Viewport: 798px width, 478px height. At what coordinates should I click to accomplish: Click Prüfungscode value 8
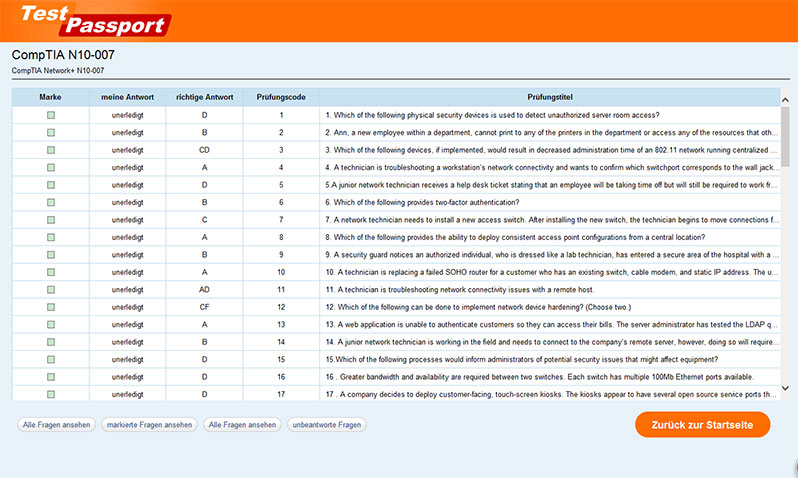[x=281, y=237]
